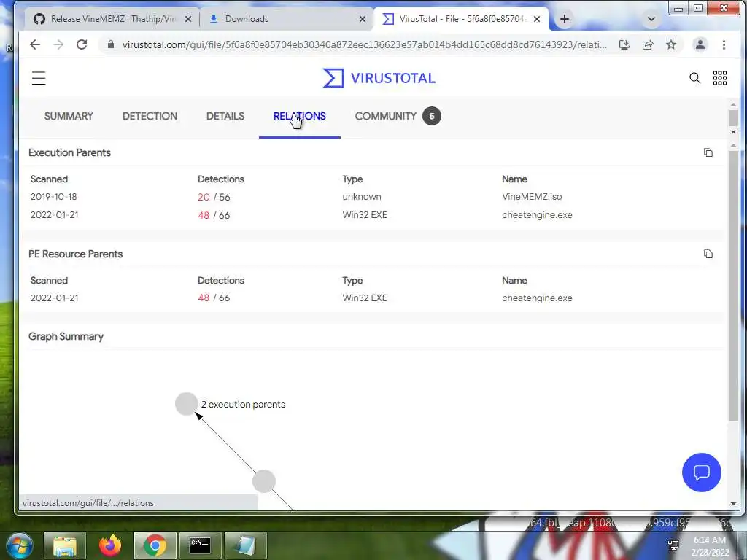Open the VineMEMZ.iso entry
Viewport: 747px width, 560px height.
pos(532,197)
